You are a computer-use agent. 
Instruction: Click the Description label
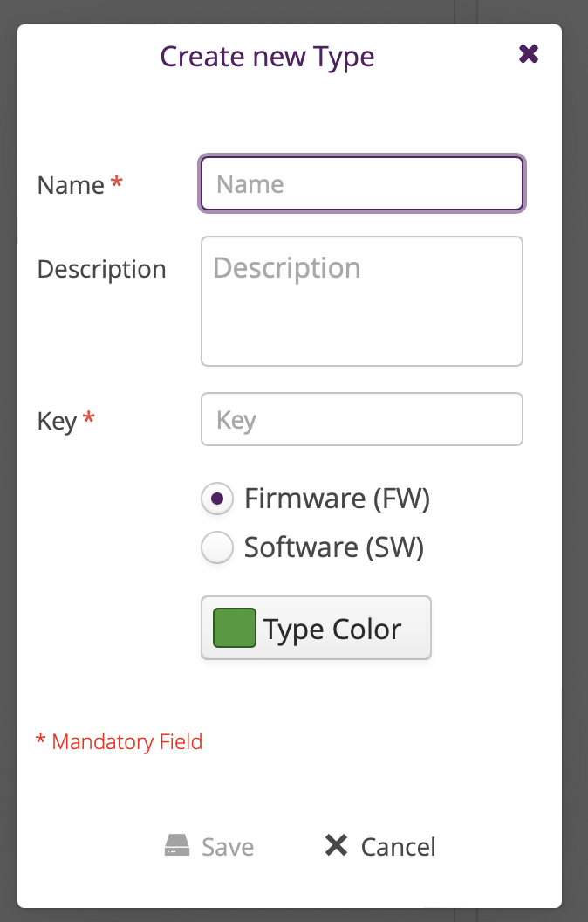(x=101, y=269)
